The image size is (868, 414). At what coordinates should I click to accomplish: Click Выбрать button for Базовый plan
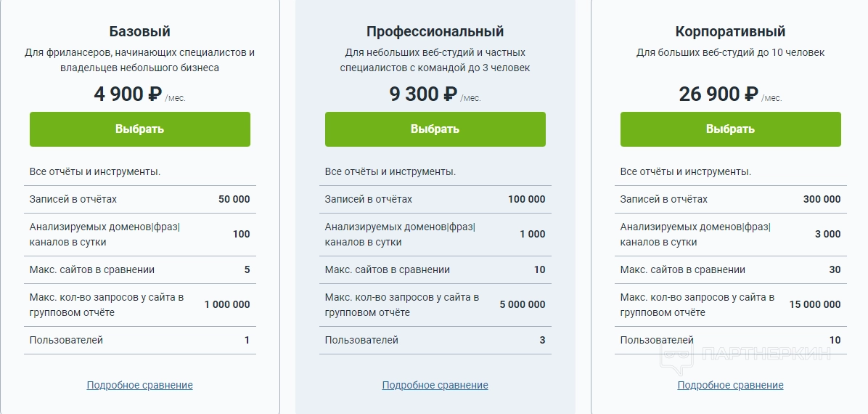(140, 129)
